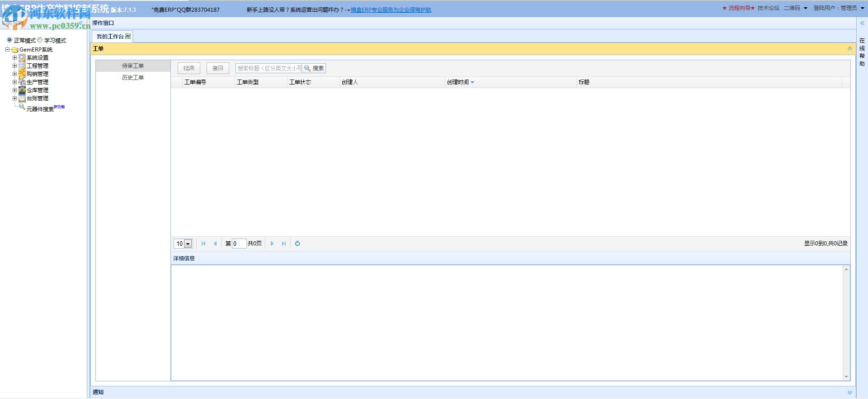
Task: Select the 学习模式 radio button
Action: click(x=40, y=40)
